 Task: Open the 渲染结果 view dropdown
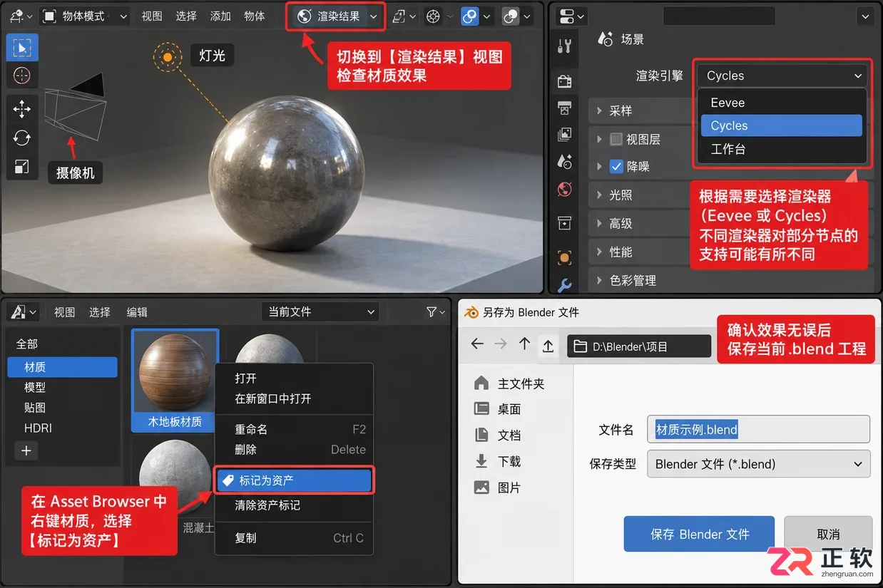click(337, 16)
